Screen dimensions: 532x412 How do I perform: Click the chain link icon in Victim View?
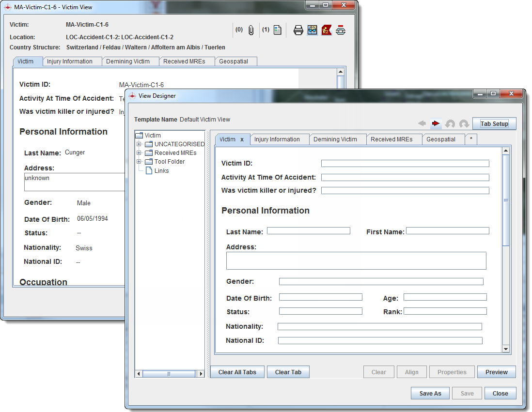coord(341,30)
